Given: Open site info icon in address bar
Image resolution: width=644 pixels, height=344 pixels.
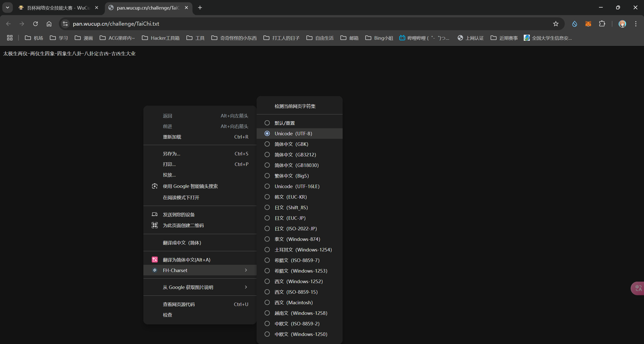Looking at the screenshot, I should pos(65,24).
